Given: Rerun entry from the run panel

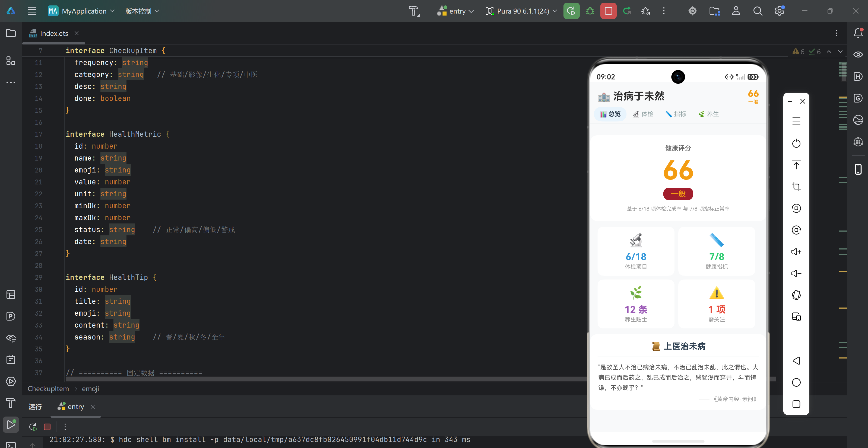Looking at the screenshot, I should coord(33,427).
